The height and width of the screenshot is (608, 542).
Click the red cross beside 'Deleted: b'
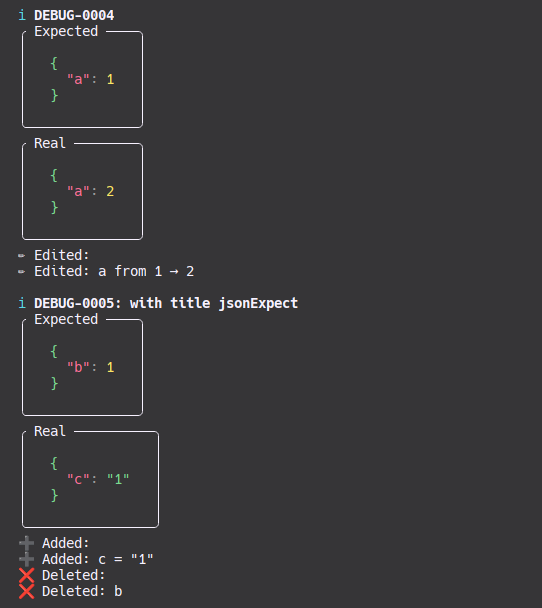click(x=26, y=591)
